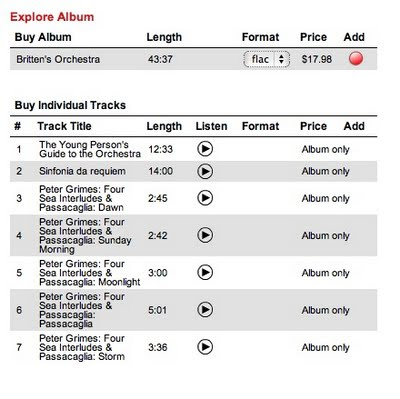Play the Sunday Morning track preview
The image size is (400, 399).
pyautogui.click(x=205, y=235)
